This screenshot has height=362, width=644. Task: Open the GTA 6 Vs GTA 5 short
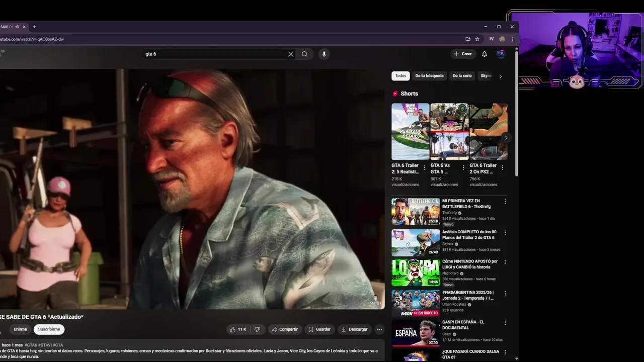coord(449,132)
